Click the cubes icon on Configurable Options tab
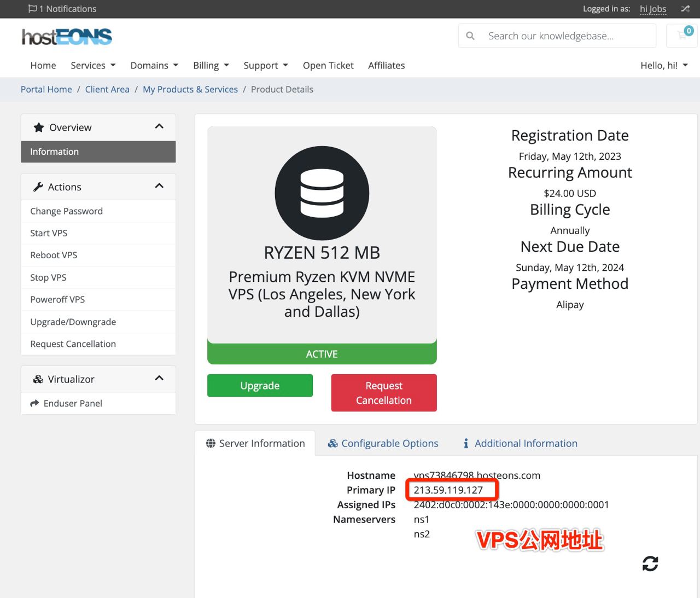The height and width of the screenshot is (598, 700). (x=332, y=443)
